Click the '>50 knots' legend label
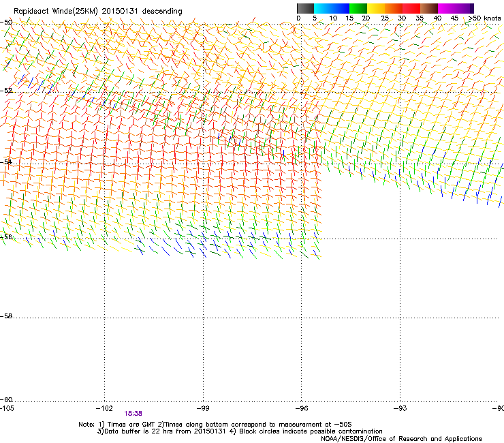This screenshot has height=443, width=504. (484, 18)
